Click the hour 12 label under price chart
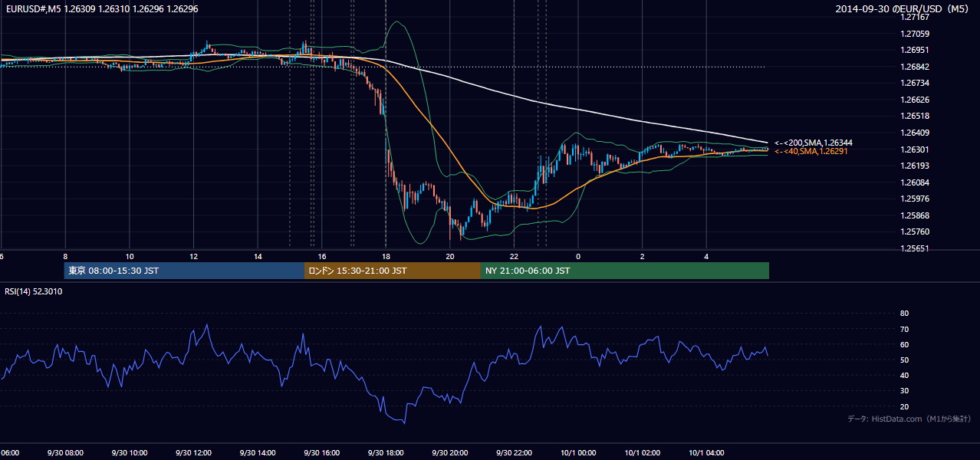Image resolution: width=980 pixels, height=460 pixels. [x=193, y=256]
